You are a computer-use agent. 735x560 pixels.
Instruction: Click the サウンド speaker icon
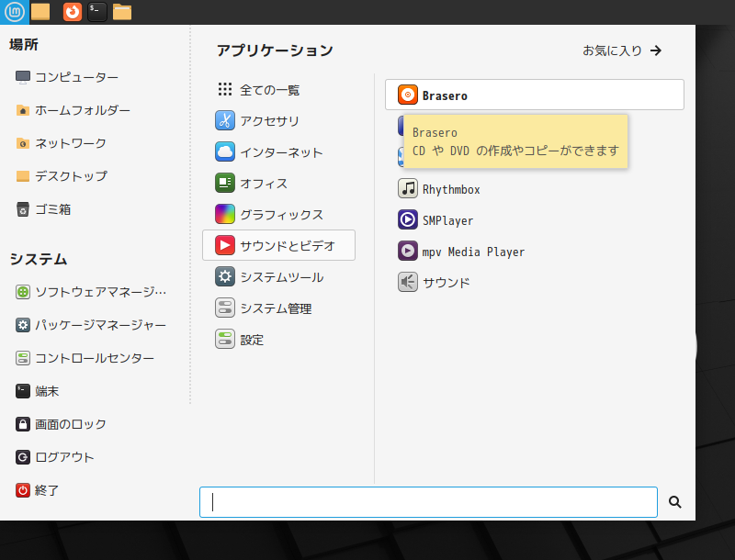point(408,282)
